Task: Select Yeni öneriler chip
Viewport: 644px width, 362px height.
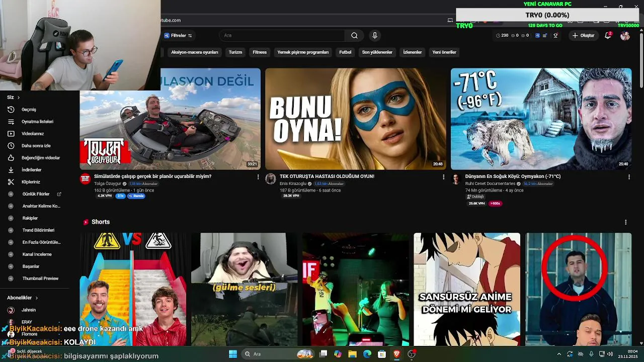Action: click(444, 52)
